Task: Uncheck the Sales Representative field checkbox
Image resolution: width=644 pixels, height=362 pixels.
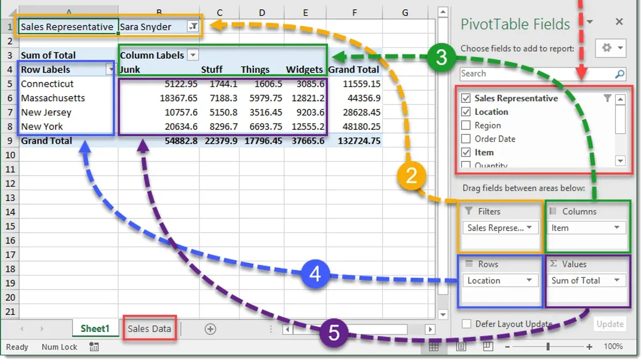Action: point(466,98)
